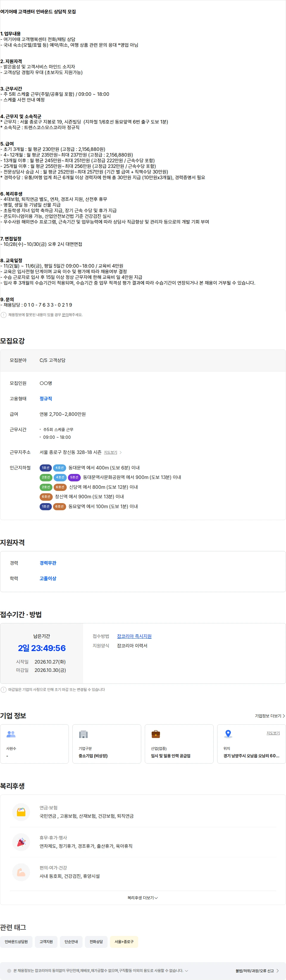Open 지도보기 link in 위치 card
Viewport: 286px width, 980px height.
click(273, 733)
